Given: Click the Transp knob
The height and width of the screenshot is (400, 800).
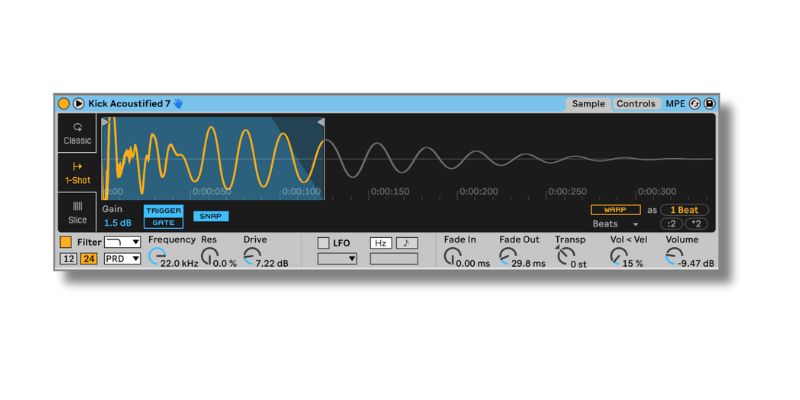Looking at the screenshot, I should 566,257.
